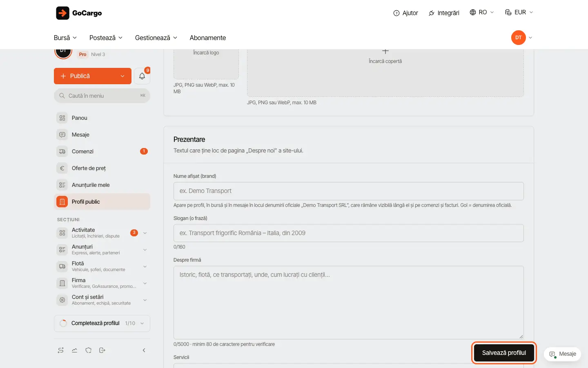The image size is (588, 368).
Task: Open Integrări from the top bar
Action: [444, 13]
